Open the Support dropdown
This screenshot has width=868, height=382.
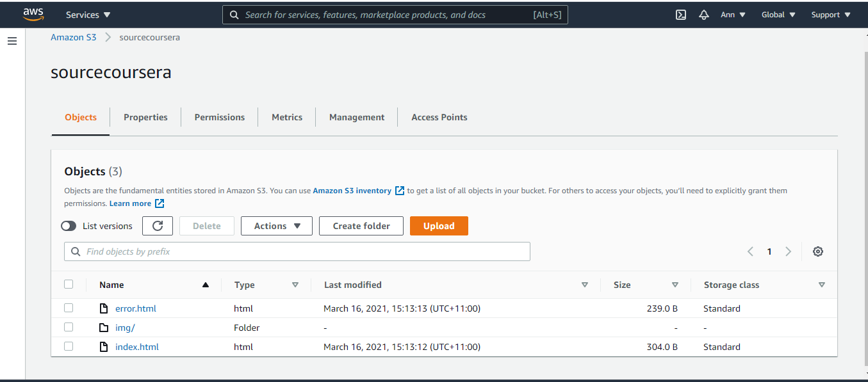tap(831, 15)
